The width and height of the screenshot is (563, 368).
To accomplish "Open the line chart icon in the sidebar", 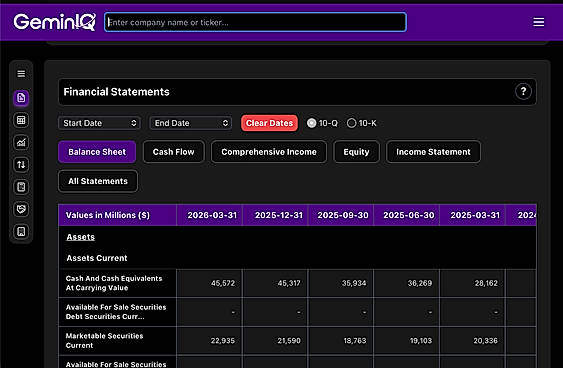I will click(x=21, y=142).
